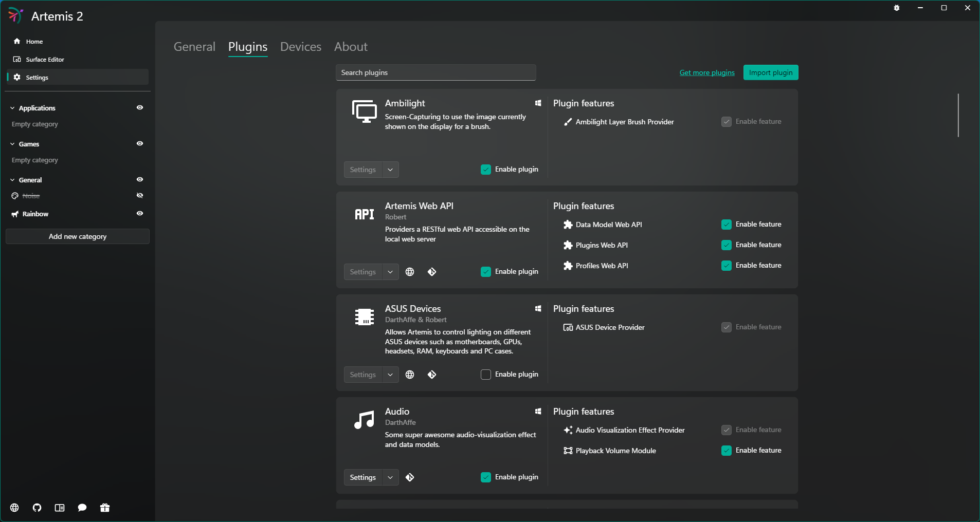
Task: Disable the Audio plugin checkbox
Action: pyautogui.click(x=486, y=477)
